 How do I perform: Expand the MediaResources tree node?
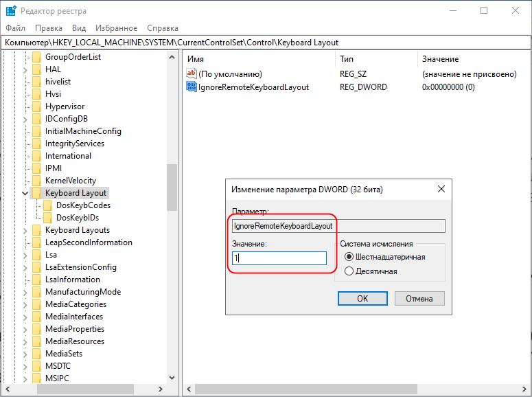click(25, 341)
